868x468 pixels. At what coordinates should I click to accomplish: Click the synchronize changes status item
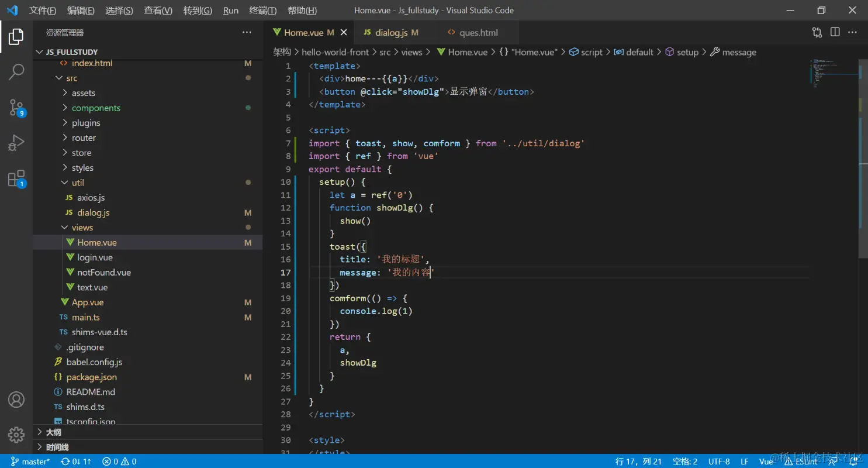click(x=76, y=462)
